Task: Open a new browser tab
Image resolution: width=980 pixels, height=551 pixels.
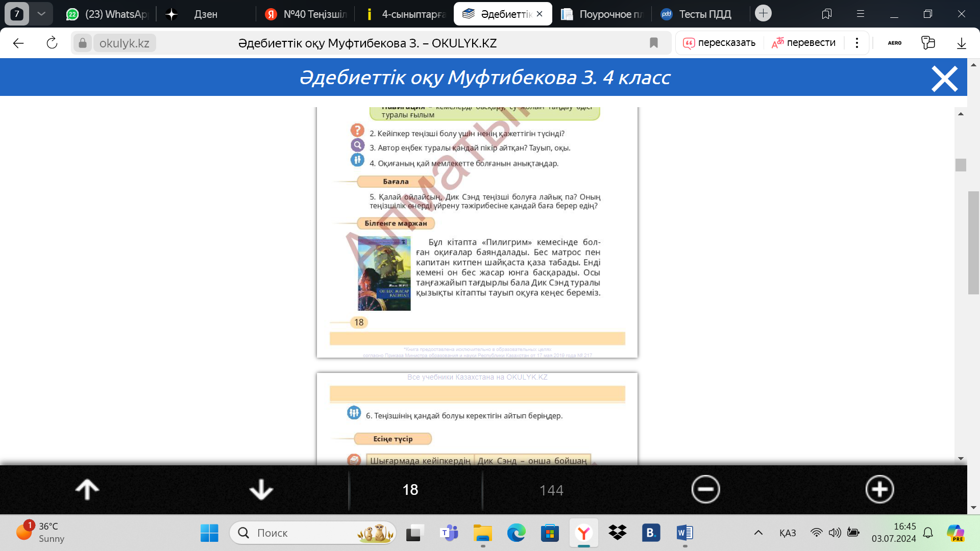Action: [763, 13]
